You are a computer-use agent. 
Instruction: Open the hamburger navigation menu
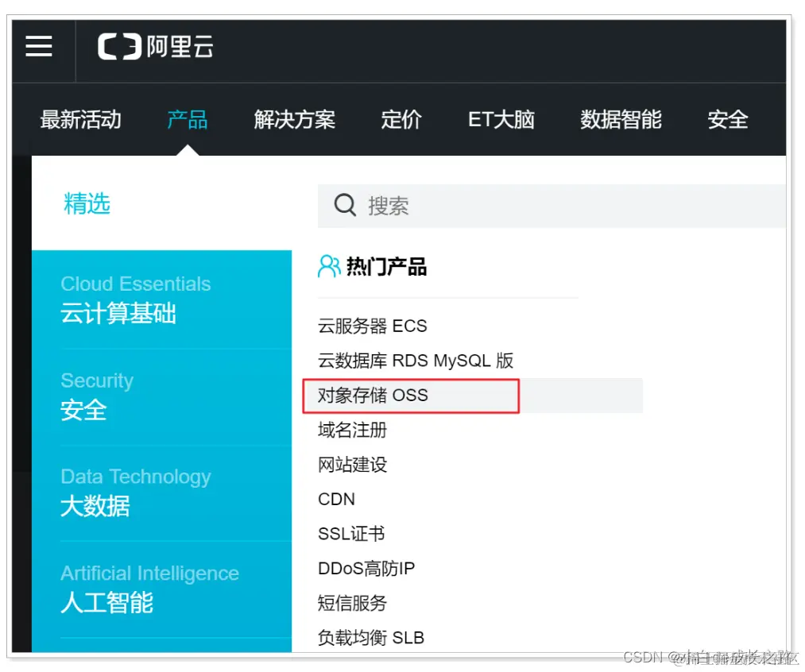point(39,47)
